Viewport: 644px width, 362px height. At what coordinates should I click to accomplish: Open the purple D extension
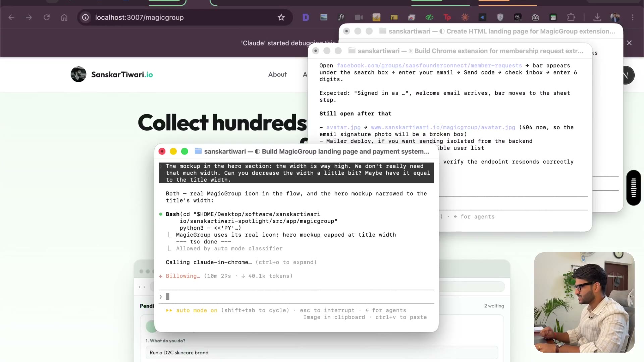[x=306, y=17]
